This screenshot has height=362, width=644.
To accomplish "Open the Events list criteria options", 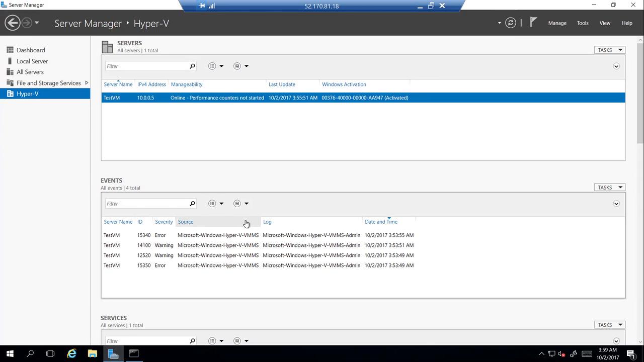I will pos(216,204).
